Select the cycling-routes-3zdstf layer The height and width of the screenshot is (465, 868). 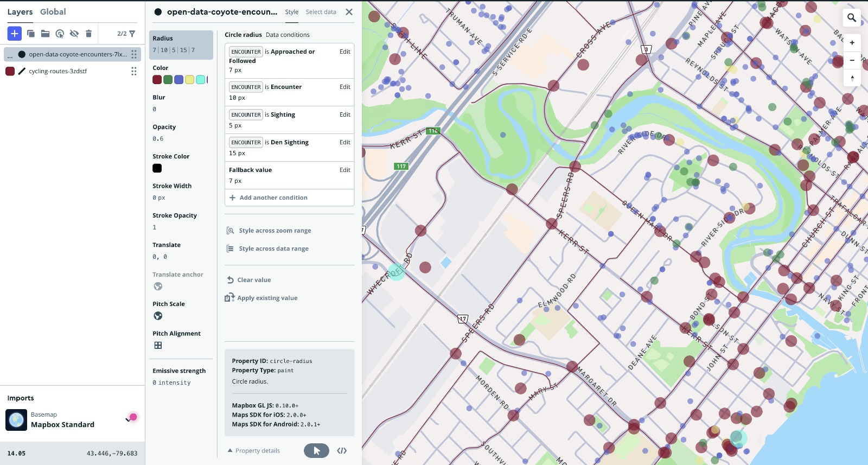tap(58, 72)
